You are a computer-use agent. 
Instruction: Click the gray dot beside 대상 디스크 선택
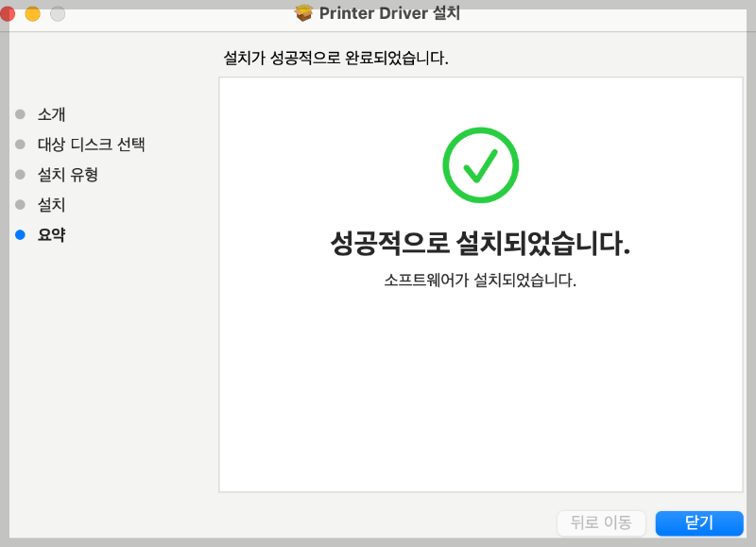(x=21, y=144)
